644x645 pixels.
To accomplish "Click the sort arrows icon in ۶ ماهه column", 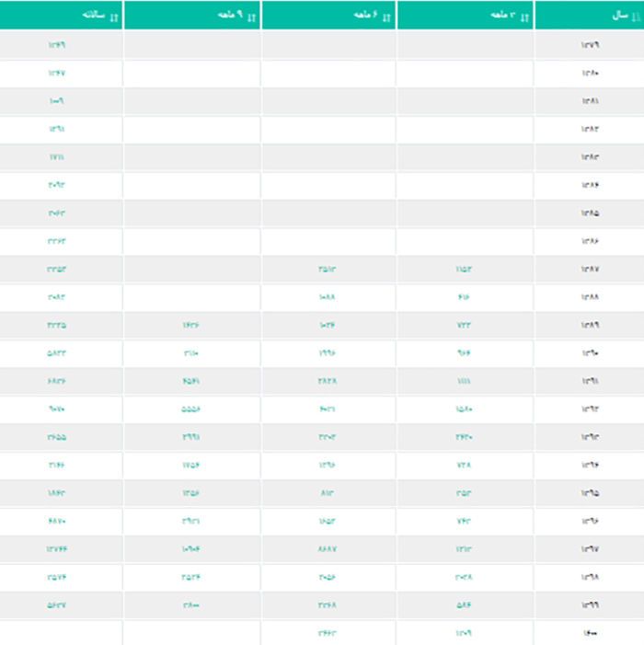I will coord(387,17).
